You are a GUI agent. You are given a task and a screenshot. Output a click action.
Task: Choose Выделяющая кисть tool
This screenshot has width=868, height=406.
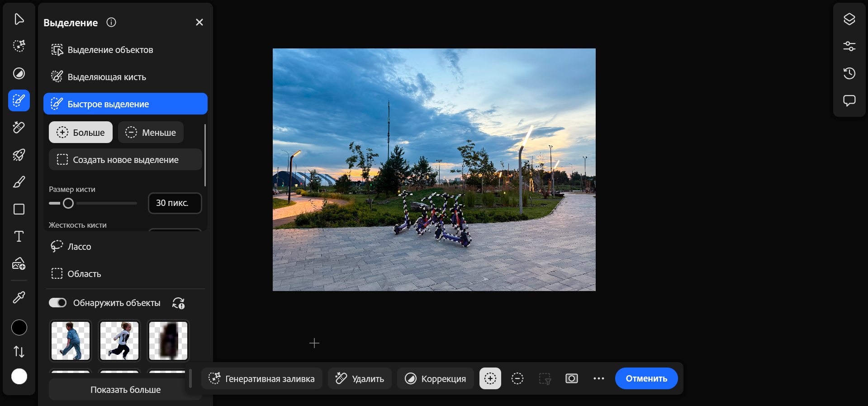[x=125, y=77]
